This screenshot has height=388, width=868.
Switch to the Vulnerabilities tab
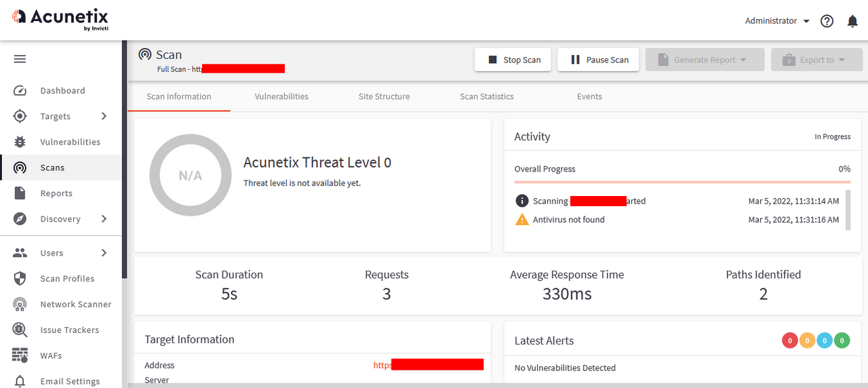pyautogui.click(x=281, y=96)
